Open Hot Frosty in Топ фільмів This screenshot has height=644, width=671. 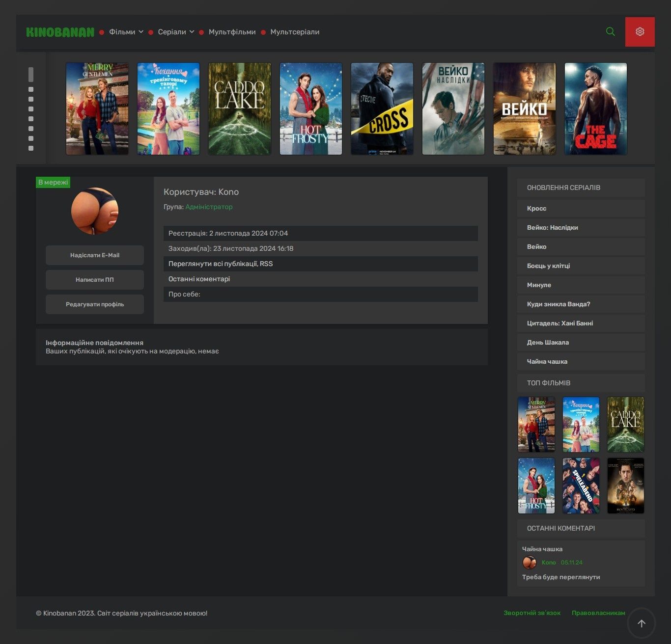tap(536, 485)
